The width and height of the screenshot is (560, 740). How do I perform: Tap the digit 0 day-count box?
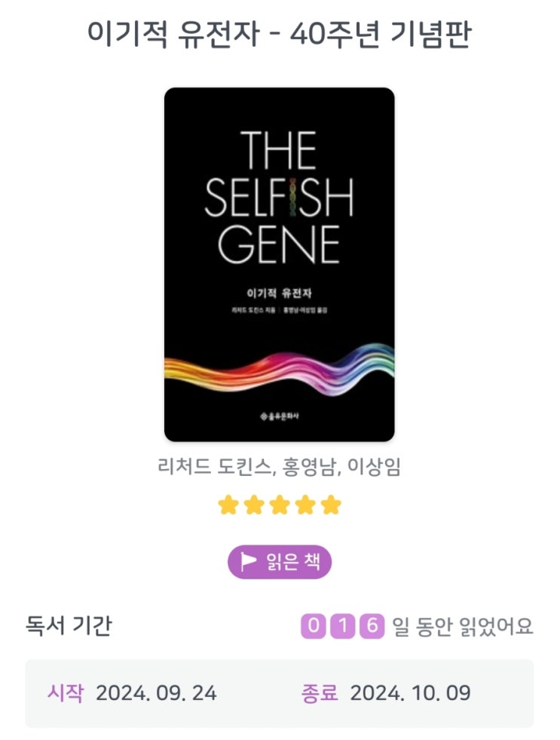pos(314,626)
